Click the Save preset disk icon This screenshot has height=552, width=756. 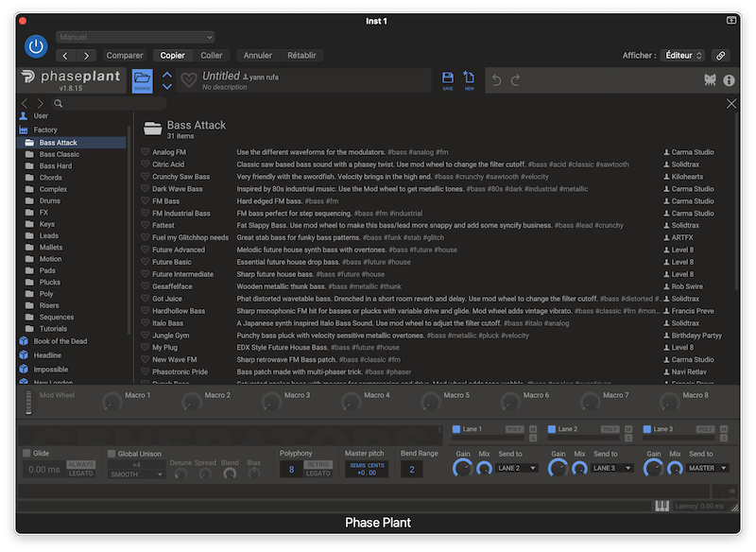coord(447,80)
